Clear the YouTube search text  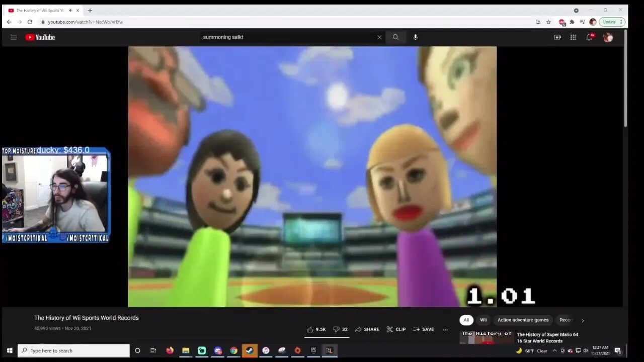[x=379, y=37]
